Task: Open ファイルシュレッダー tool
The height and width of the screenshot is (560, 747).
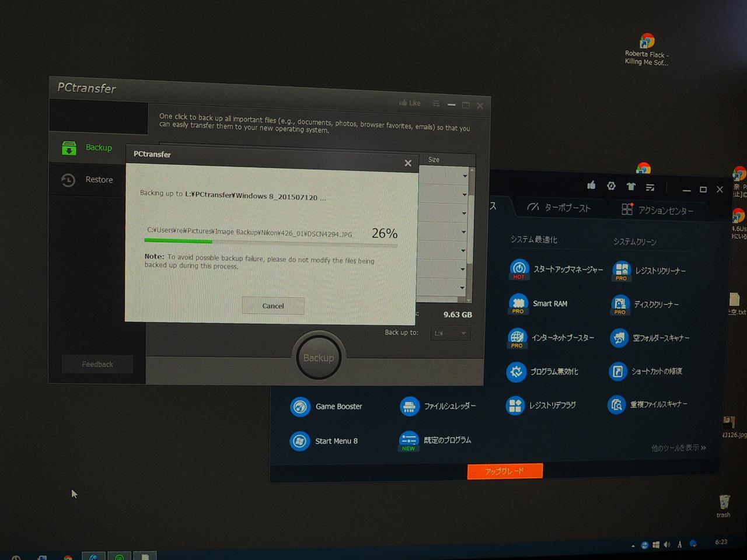Action: (x=438, y=406)
